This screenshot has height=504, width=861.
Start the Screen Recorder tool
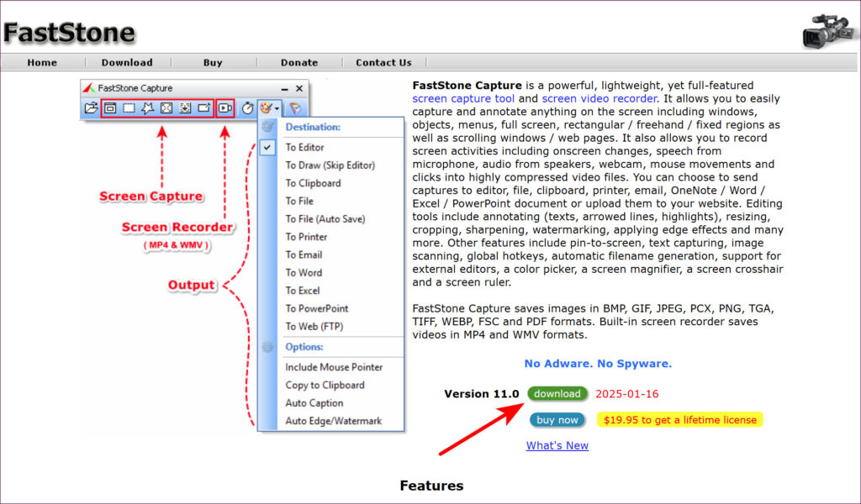tap(224, 108)
